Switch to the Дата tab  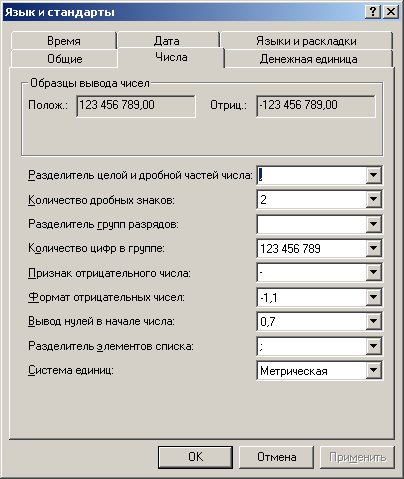pos(168,41)
